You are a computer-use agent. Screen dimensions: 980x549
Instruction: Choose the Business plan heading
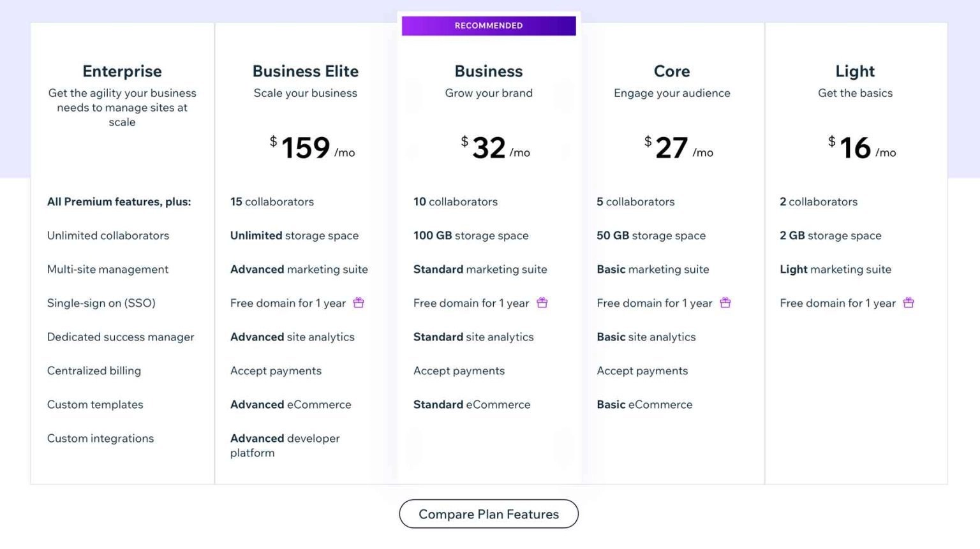489,71
